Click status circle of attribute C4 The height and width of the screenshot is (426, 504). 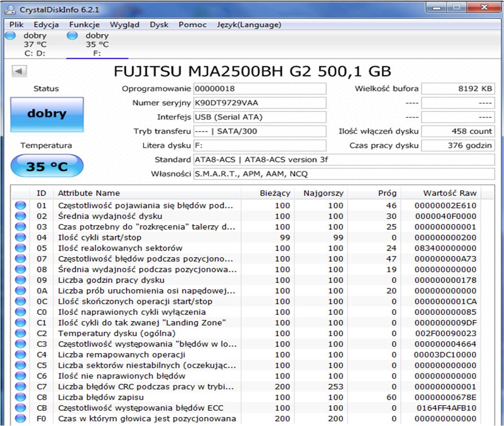coord(20,355)
